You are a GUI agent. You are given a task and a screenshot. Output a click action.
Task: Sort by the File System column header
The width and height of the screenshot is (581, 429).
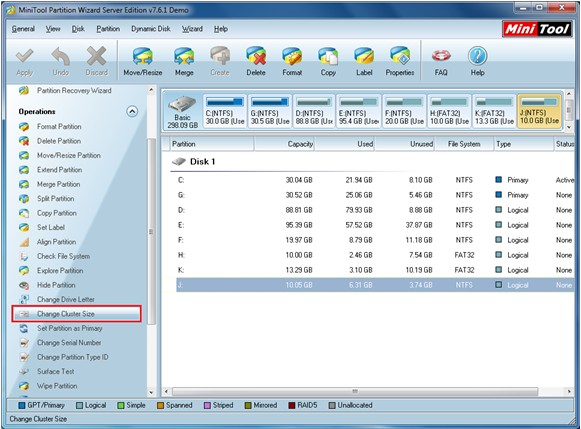click(x=464, y=144)
